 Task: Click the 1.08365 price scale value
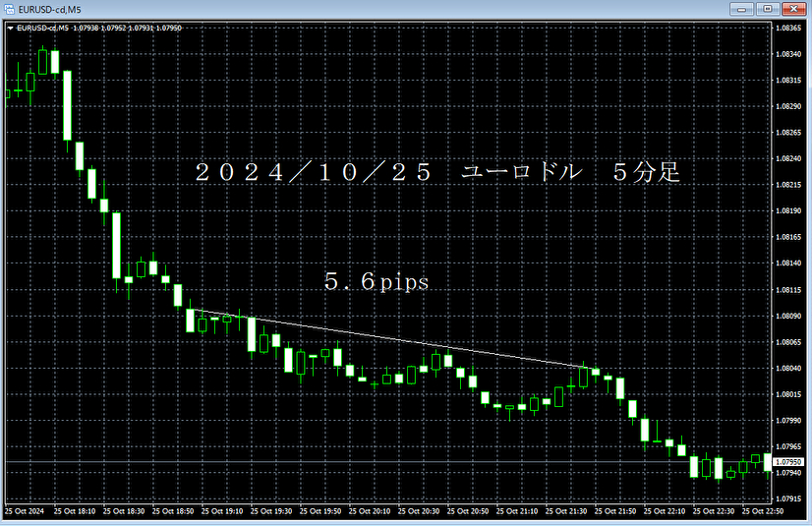[x=788, y=28]
